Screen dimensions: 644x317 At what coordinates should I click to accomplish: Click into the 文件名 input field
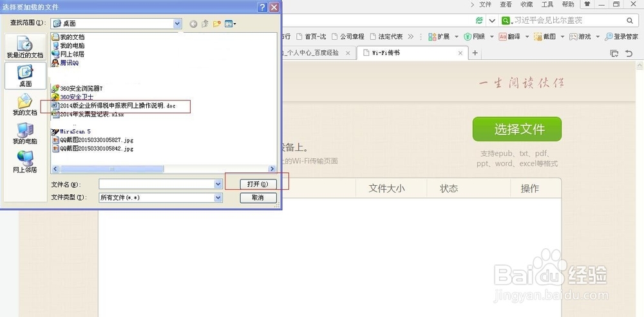[157, 185]
